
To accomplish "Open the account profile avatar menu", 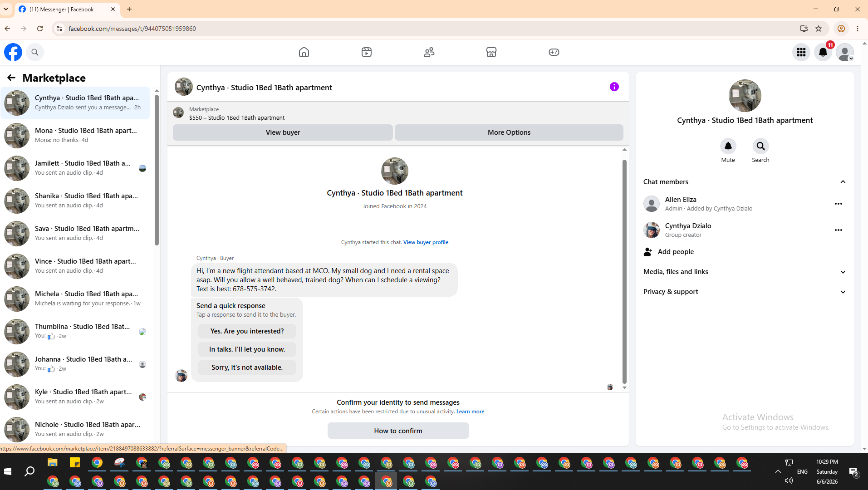I will (x=845, y=52).
